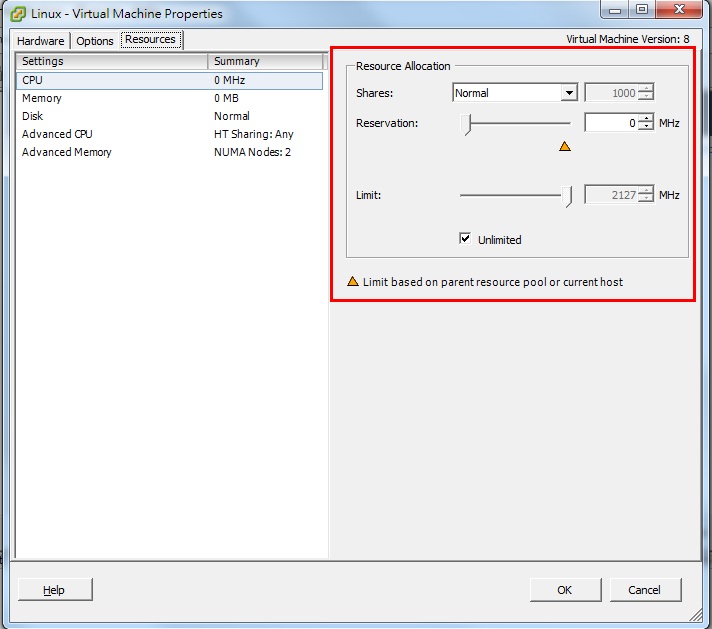Select the Memory settings row
The image size is (712, 629).
pyautogui.click(x=169, y=98)
